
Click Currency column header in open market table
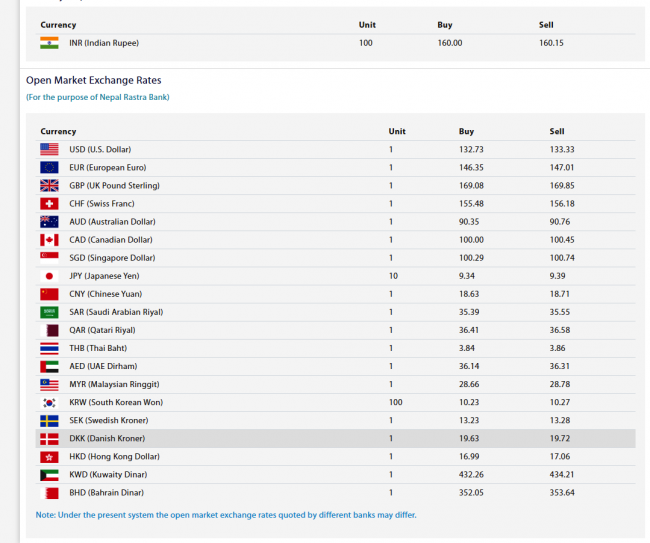pos(58,131)
